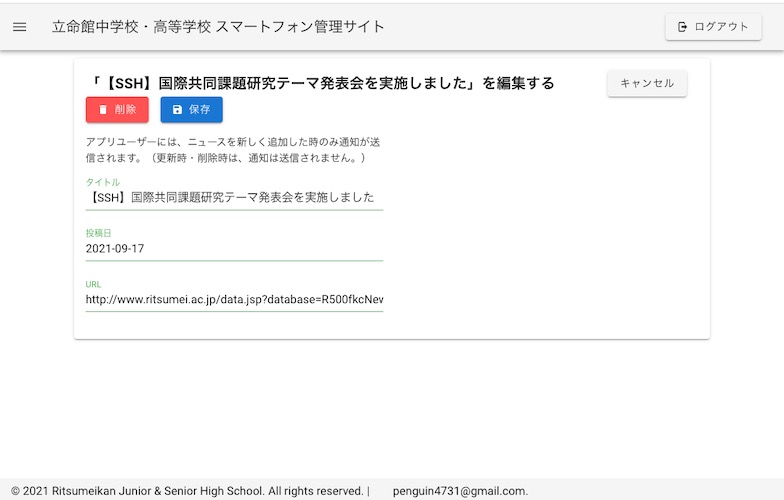Click the edit page heading text
This screenshot has width=784, height=500.
(x=321, y=83)
